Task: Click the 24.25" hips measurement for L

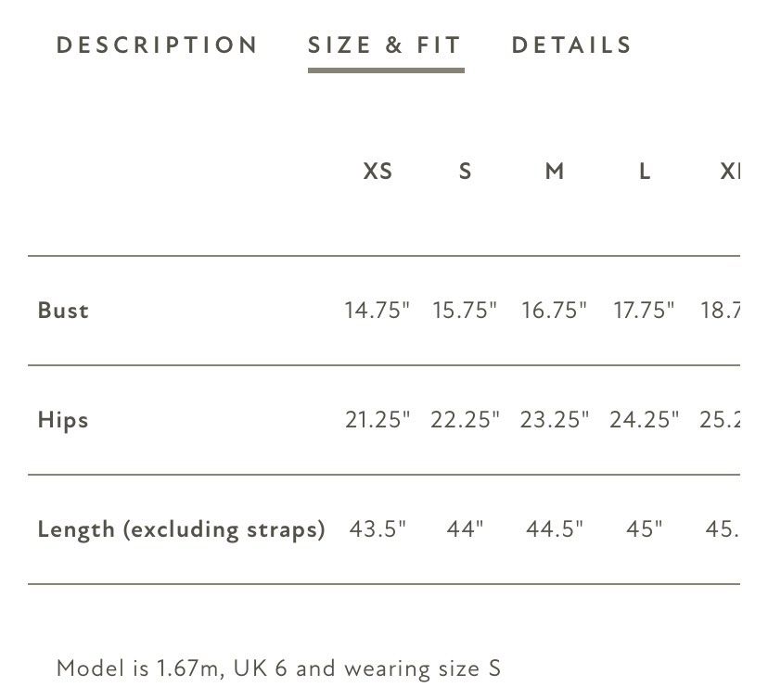Action: point(644,420)
